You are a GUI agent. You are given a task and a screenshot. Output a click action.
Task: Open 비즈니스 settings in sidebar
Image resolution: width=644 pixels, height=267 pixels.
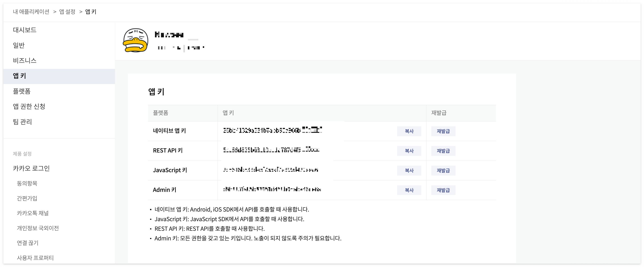tap(25, 61)
